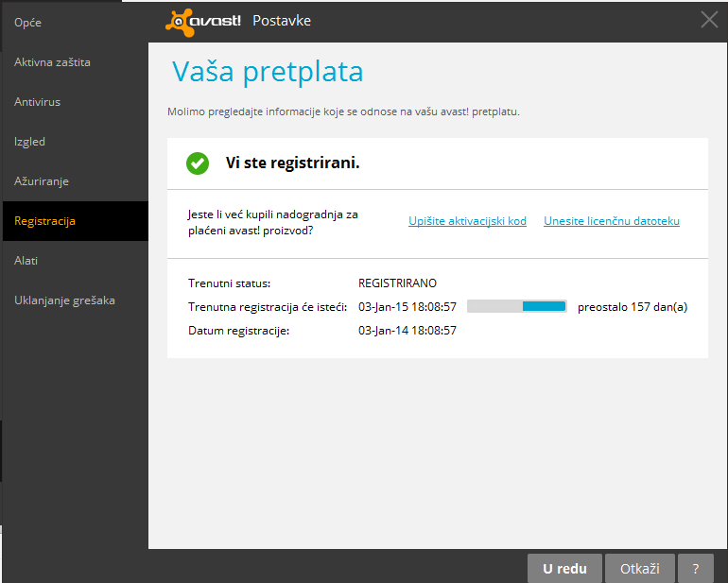The height and width of the screenshot is (583, 728).
Task: Click the 'Trenutni status:' label
Action: tap(229, 283)
